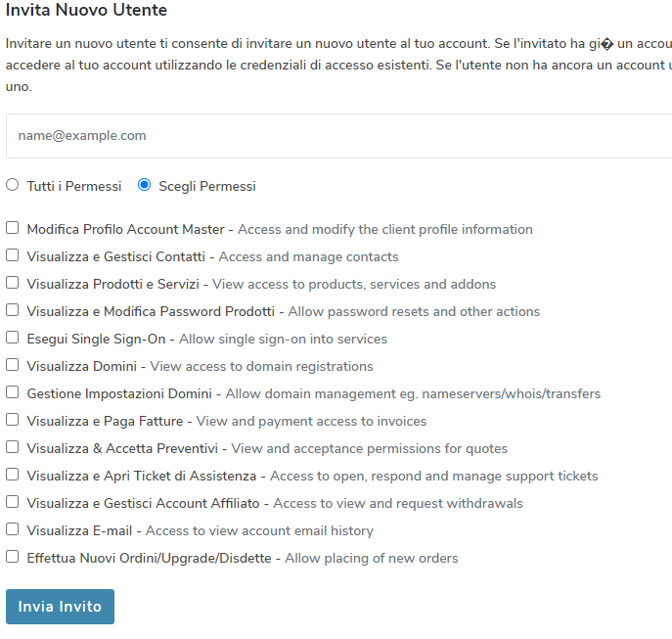The width and height of the screenshot is (672, 639).
Task: Check Effettua Nuovi Ordini/Upgrade/Disdette checkbox
Action: (13, 557)
